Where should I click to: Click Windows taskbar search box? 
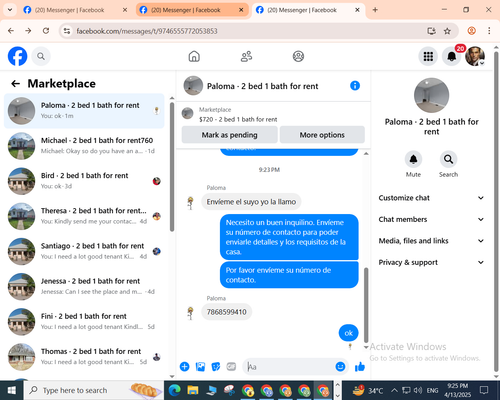(x=94, y=390)
